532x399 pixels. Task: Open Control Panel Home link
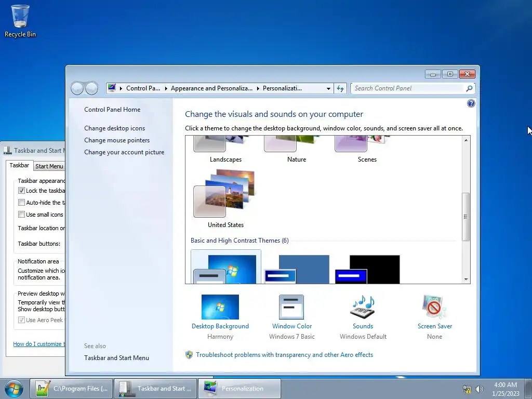(112, 110)
